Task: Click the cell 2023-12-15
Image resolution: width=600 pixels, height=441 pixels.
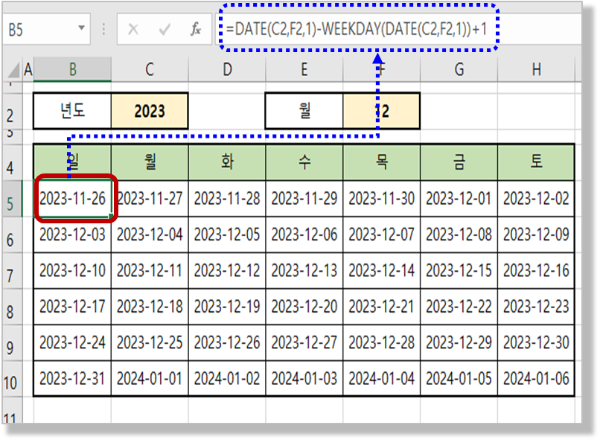Action: (459, 271)
